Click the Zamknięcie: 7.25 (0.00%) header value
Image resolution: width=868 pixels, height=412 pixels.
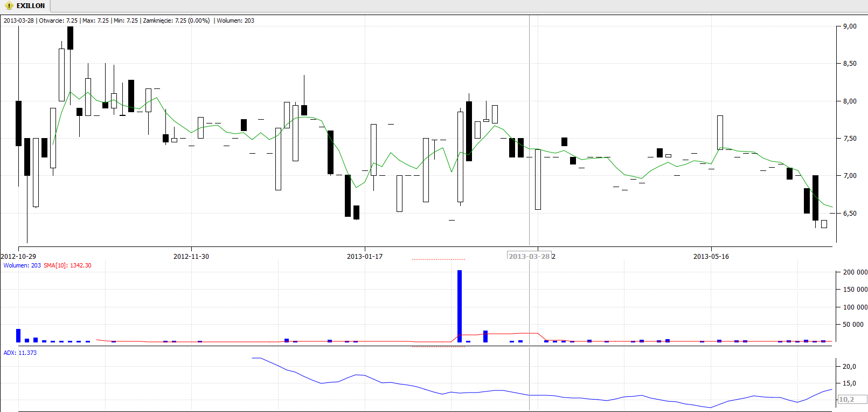pyautogui.click(x=176, y=20)
